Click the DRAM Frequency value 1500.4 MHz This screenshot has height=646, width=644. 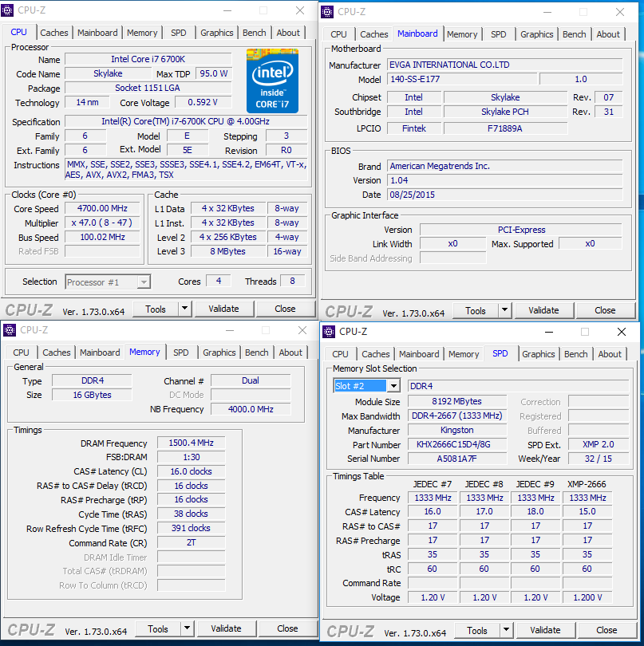tap(192, 443)
